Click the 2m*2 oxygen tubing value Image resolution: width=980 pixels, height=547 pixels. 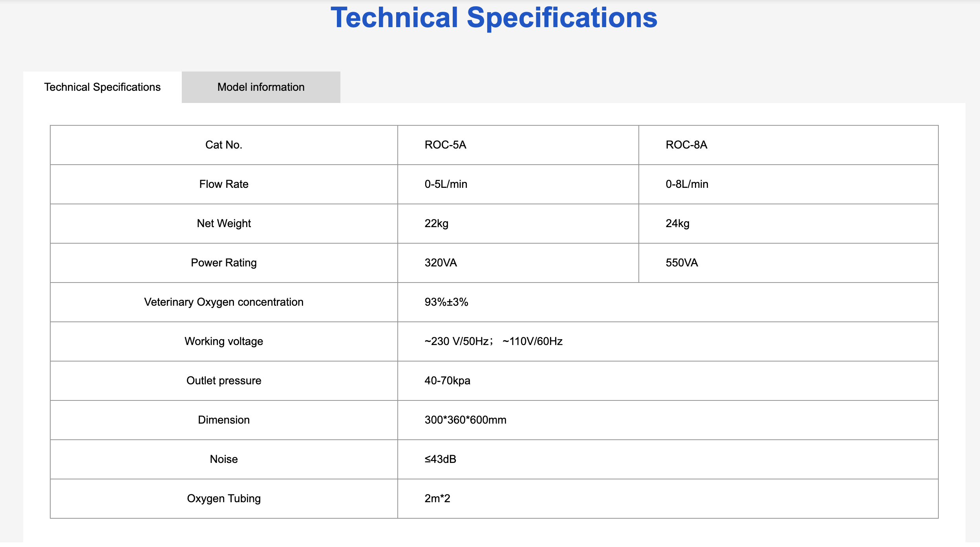[x=437, y=498]
